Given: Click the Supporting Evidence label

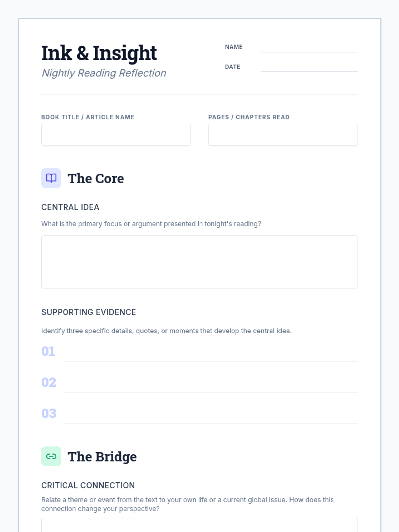Looking at the screenshot, I should pyautogui.click(x=88, y=312).
